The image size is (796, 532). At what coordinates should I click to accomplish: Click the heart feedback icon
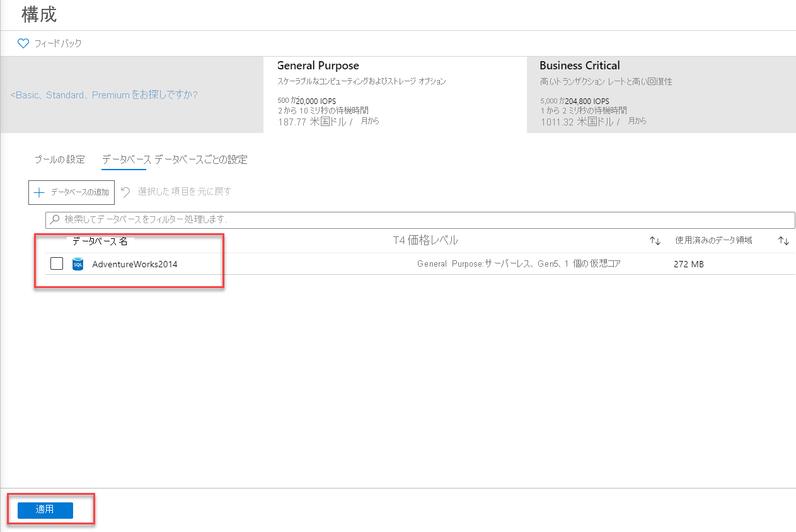(23, 43)
